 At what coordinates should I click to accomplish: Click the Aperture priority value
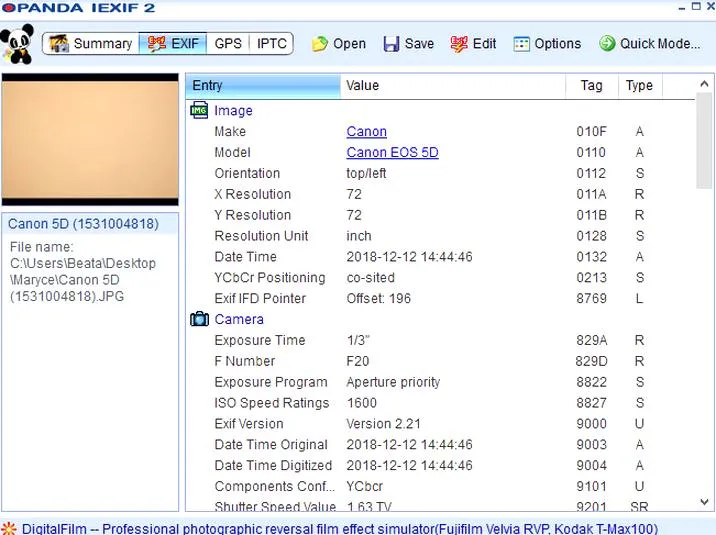(x=393, y=382)
